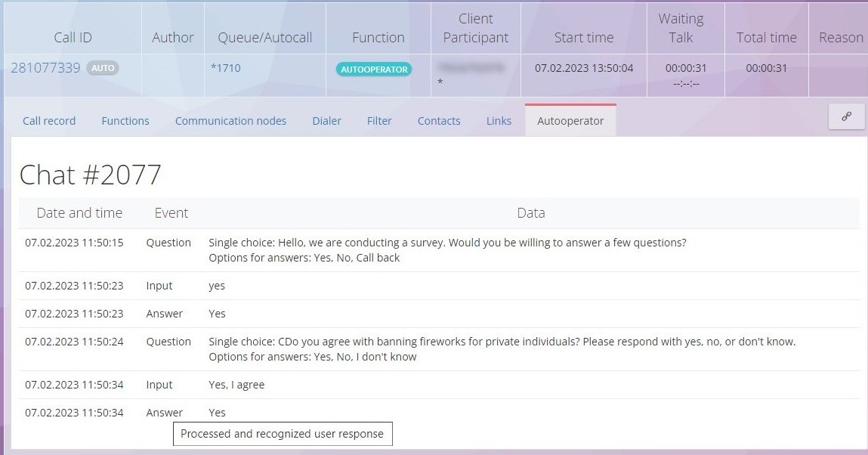Click the Total time column header

(765, 36)
